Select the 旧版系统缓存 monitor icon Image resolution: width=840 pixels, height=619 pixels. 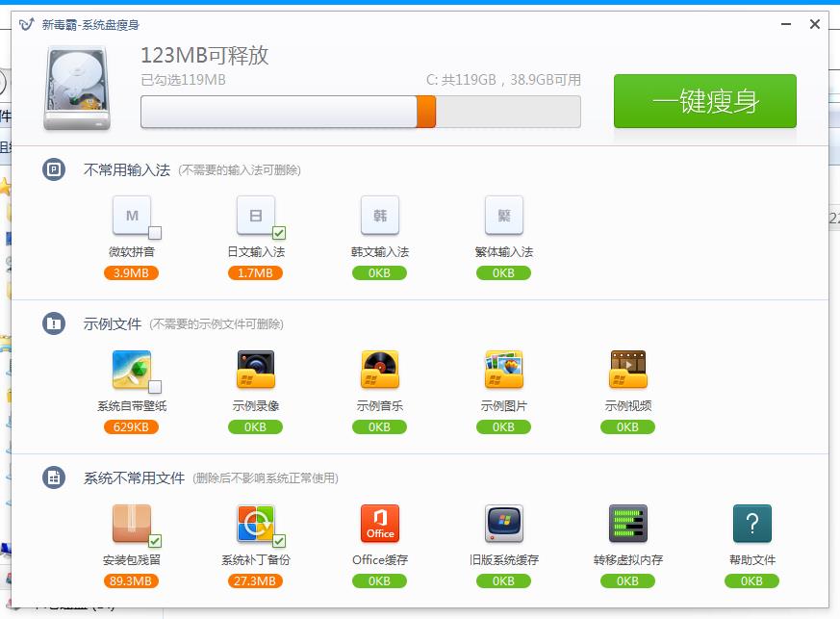[504, 524]
